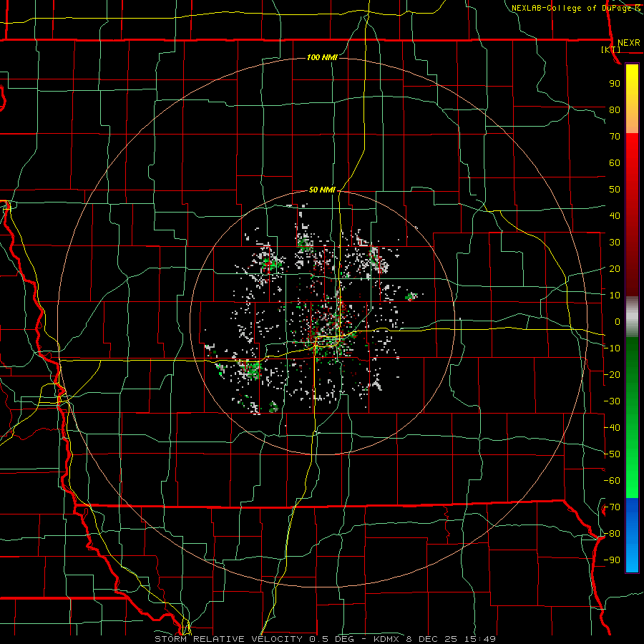This screenshot has height=644, width=644.
Task: Select the 90 value on velocity scale
Action: pos(615,84)
